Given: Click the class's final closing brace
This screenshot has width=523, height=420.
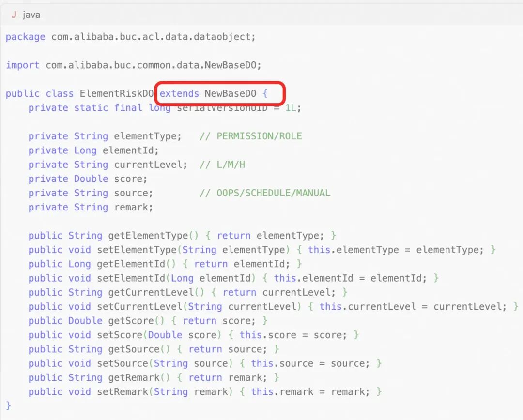Looking at the screenshot, I should (x=8, y=405).
